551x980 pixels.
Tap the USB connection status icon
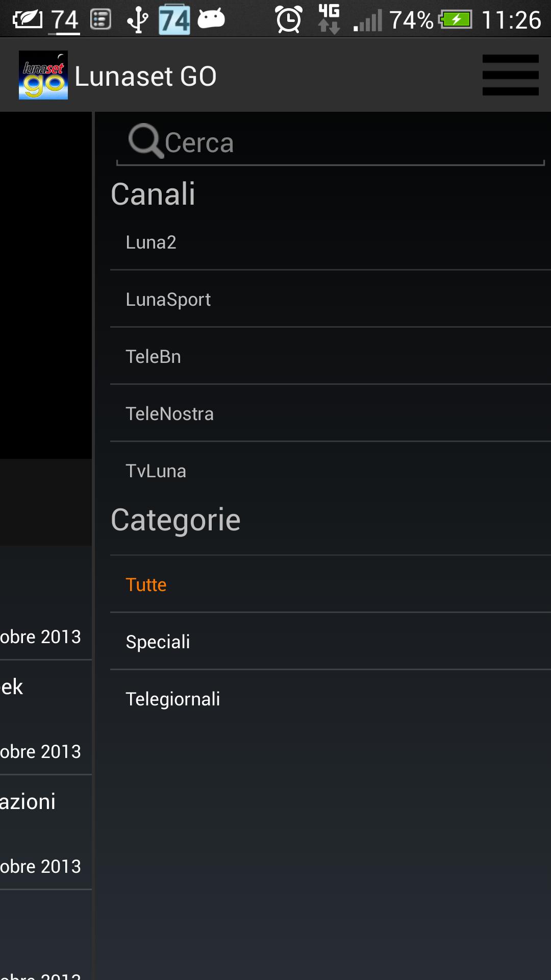[x=137, y=20]
